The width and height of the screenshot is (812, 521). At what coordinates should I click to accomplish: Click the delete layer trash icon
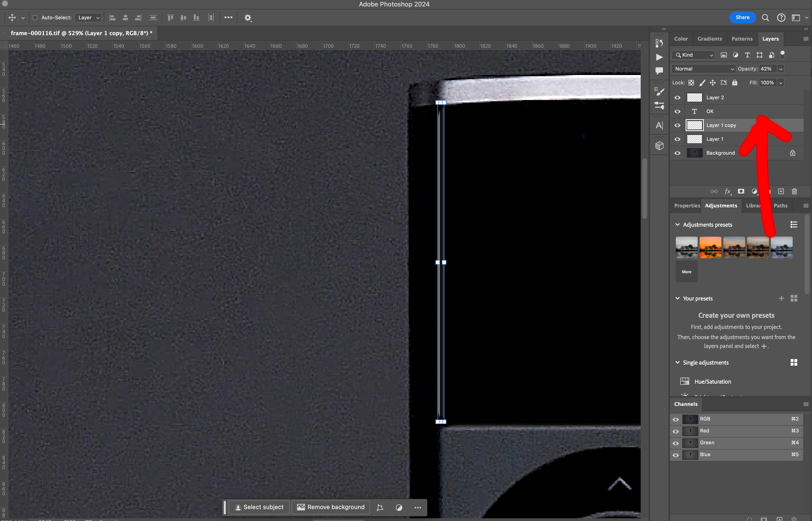tap(794, 192)
